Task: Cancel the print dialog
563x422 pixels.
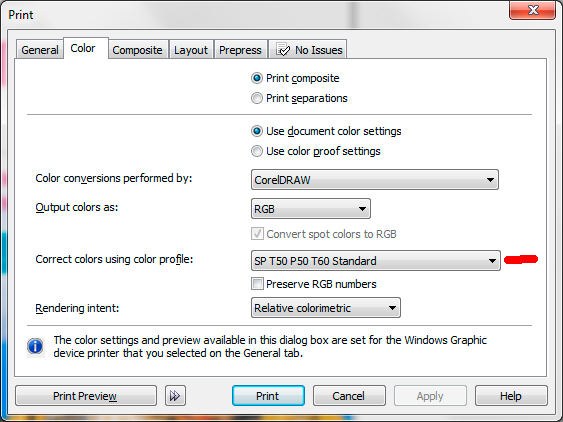Action: tap(349, 396)
